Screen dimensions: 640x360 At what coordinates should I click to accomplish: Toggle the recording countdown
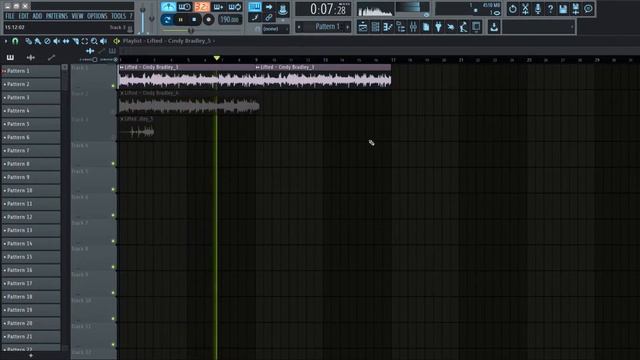pos(201,7)
